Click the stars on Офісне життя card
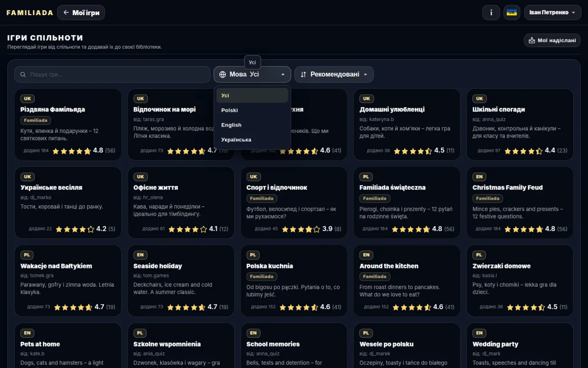588x368 pixels. 188,229
